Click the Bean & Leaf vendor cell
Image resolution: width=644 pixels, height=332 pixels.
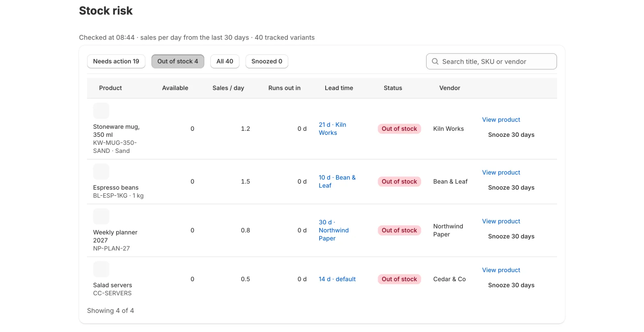[450, 181]
